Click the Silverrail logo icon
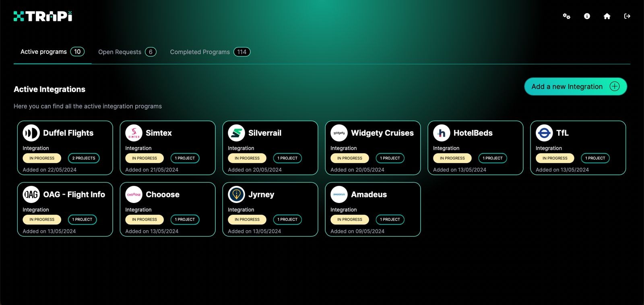The image size is (644, 305). click(x=236, y=133)
